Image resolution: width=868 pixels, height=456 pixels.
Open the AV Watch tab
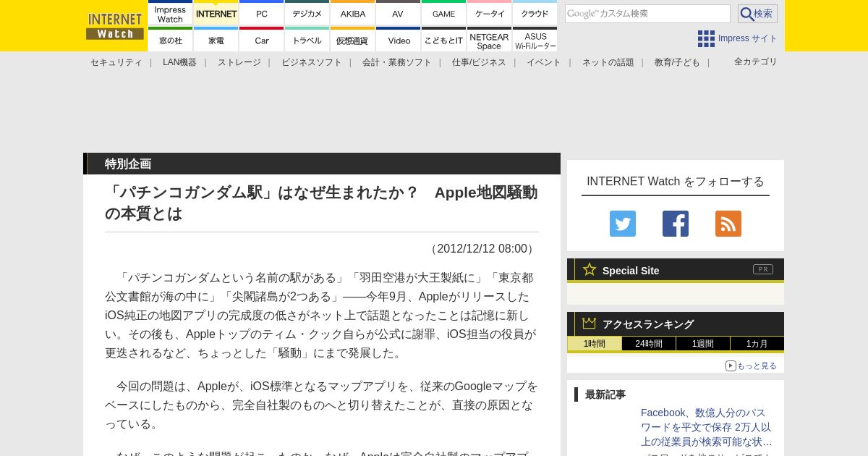pos(398,13)
